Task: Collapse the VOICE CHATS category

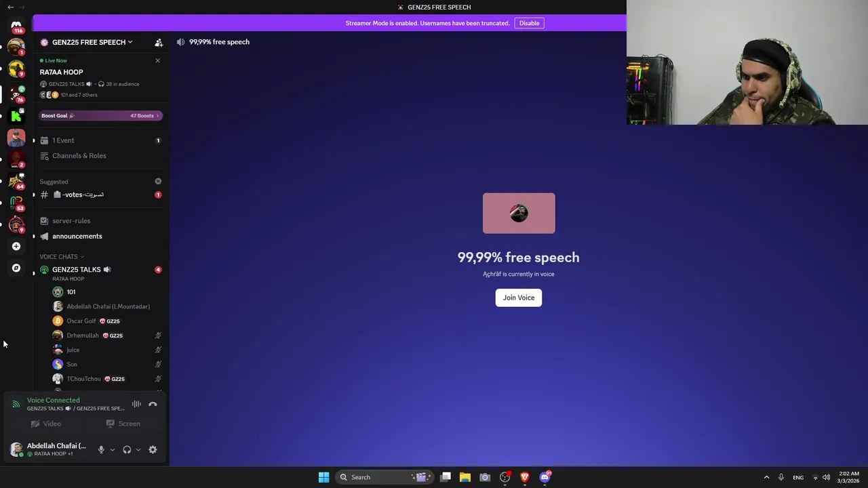Action: pyautogui.click(x=62, y=257)
